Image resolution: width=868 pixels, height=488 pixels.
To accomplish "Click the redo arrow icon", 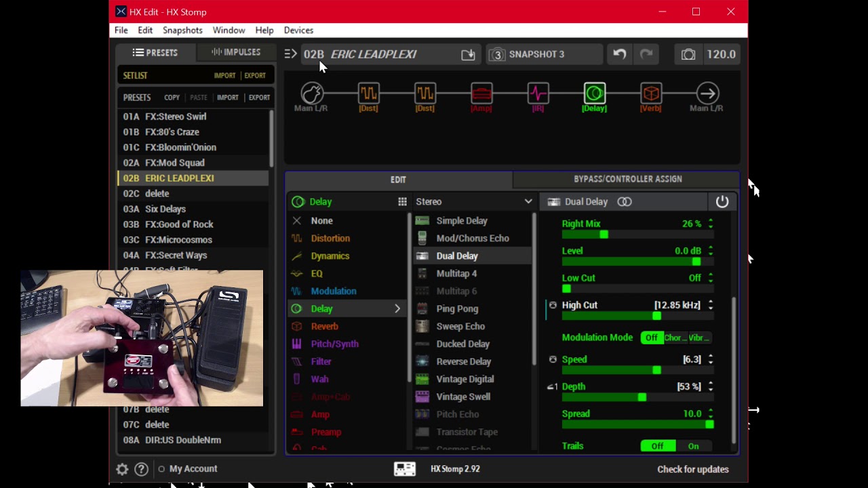I will coord(646,54).
